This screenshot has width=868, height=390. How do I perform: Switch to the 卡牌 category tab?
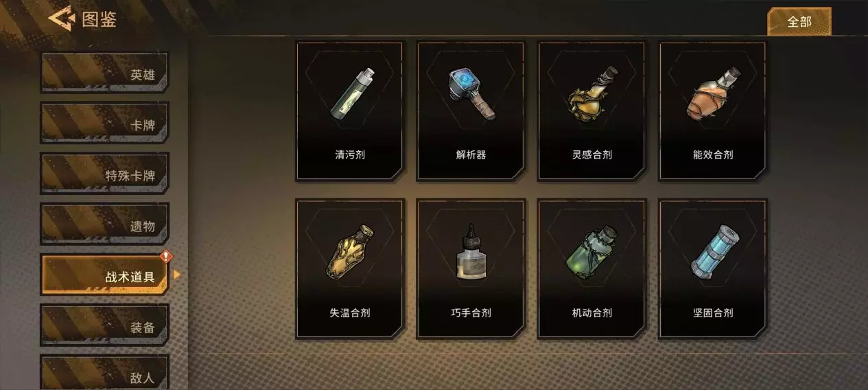click(x=104, y=124)
